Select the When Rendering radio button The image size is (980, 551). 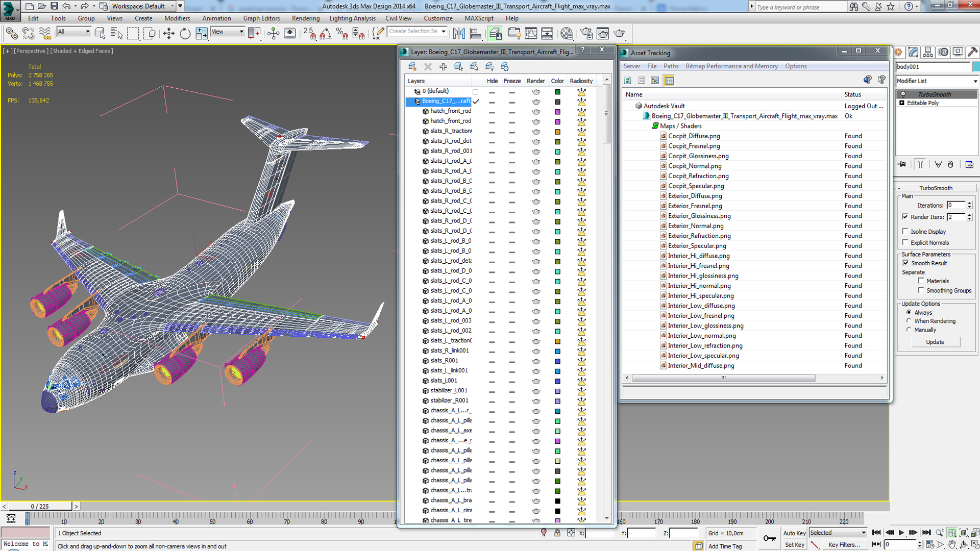coord(909,321)
